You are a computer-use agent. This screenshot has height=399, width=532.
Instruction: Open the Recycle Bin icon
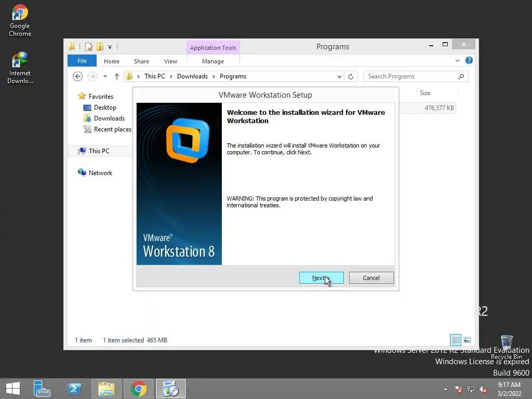click(x=507, y=347)
